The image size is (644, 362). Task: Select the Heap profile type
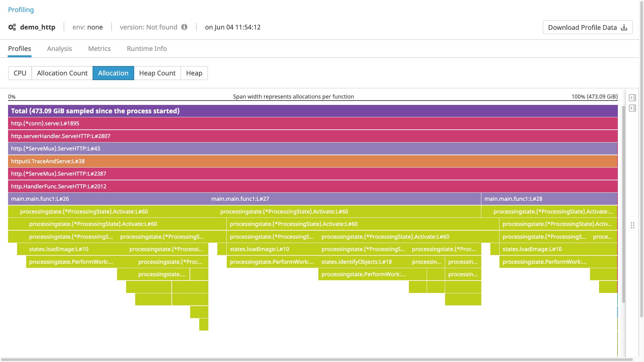[194, 73]
